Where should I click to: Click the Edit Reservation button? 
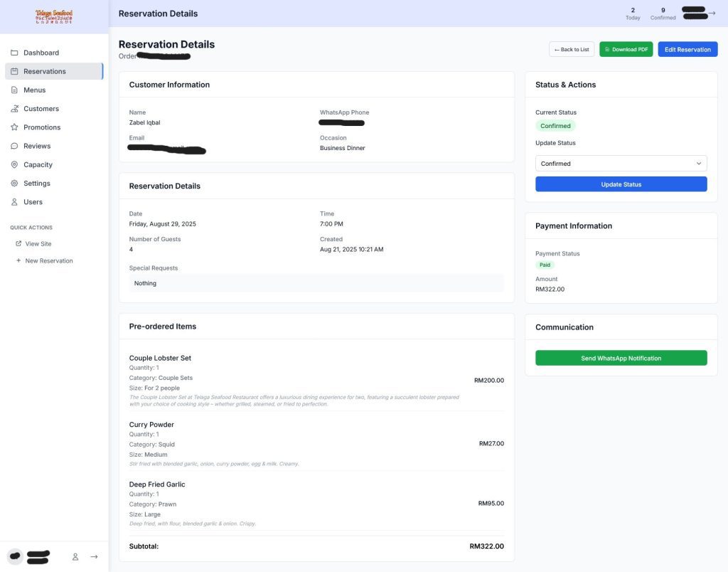687,49
